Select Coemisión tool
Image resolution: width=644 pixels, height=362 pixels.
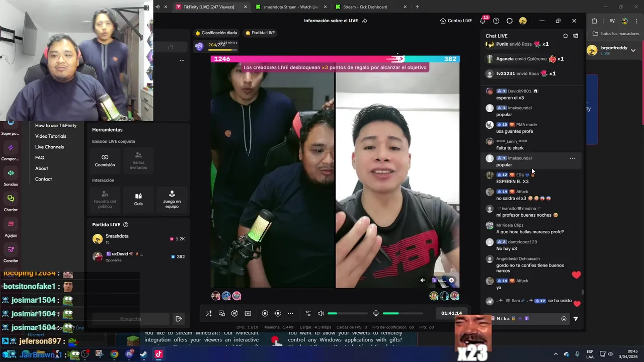(105, 161)
